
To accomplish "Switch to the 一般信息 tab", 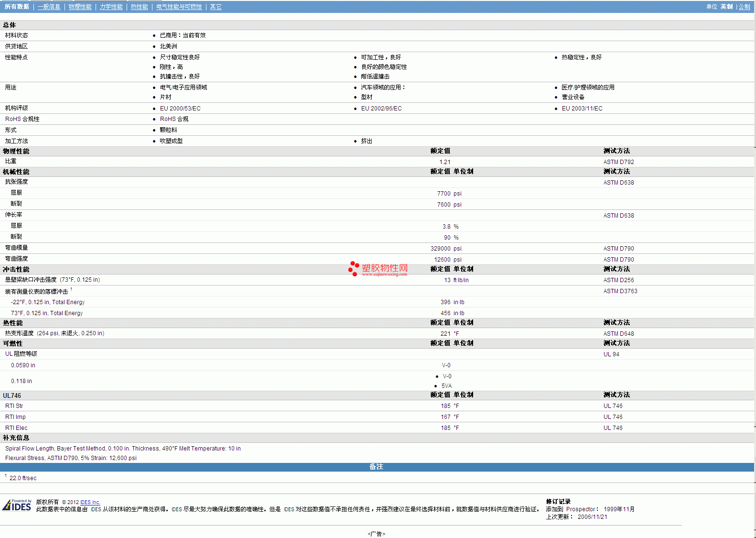I will pos(49,7).
